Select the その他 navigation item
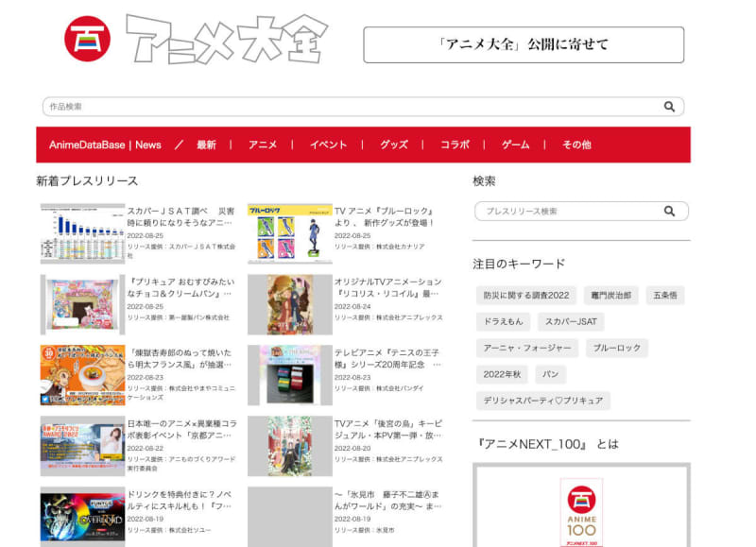The height and width of the screenshot is (547, 756). pyautogui.click(x=576, y=145)
